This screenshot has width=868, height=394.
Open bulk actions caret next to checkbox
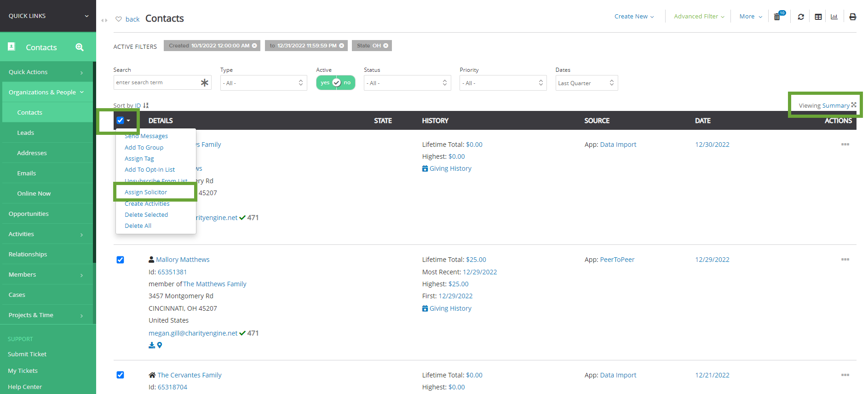tap(128, 121)
